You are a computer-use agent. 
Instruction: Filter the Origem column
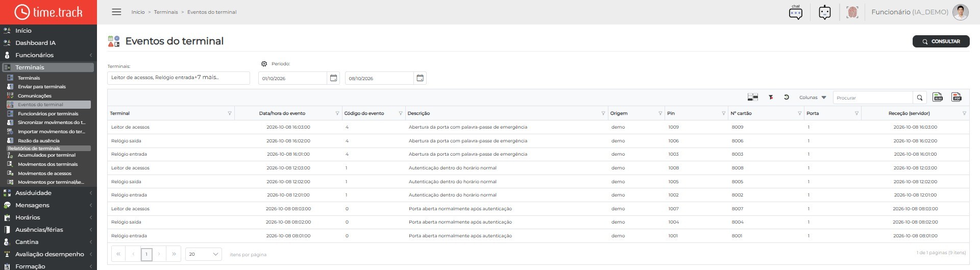(x=660, y=113)
